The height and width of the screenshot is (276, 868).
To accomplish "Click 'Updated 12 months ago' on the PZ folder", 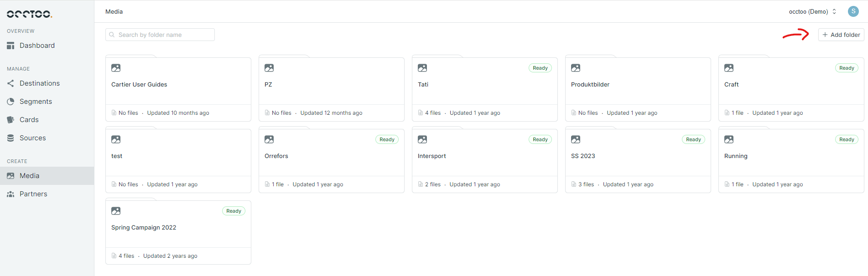I will coord(331,113).
